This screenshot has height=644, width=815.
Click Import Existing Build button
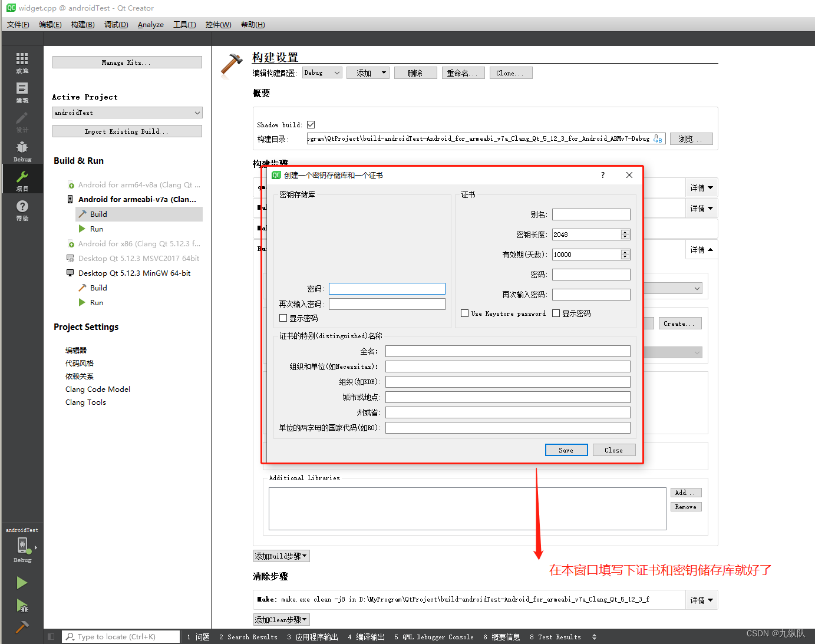coord(127,131)
